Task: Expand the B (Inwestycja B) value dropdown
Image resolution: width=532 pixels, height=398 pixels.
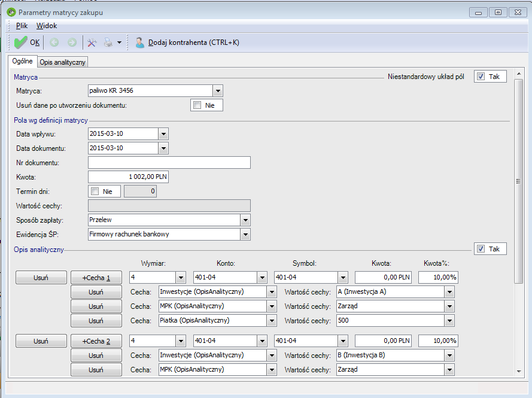Action: click(x=449, y=356)
